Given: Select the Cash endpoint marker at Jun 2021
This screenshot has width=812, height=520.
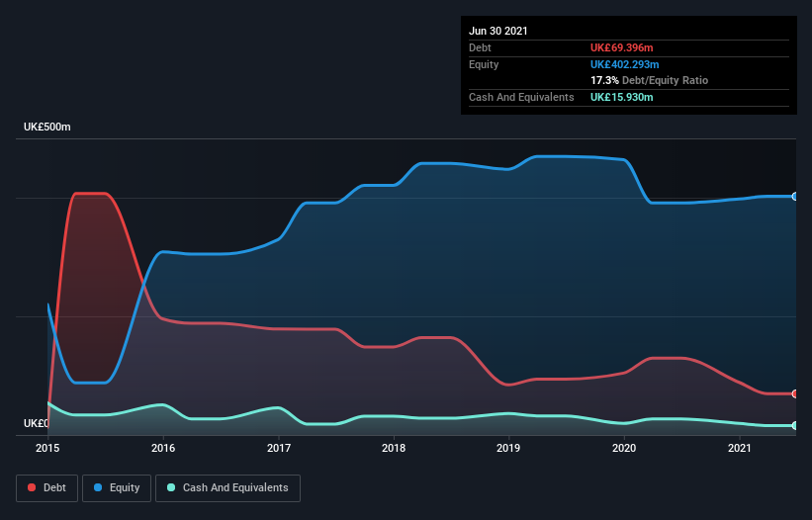Looking at the screenshot, I should (795, 425).
